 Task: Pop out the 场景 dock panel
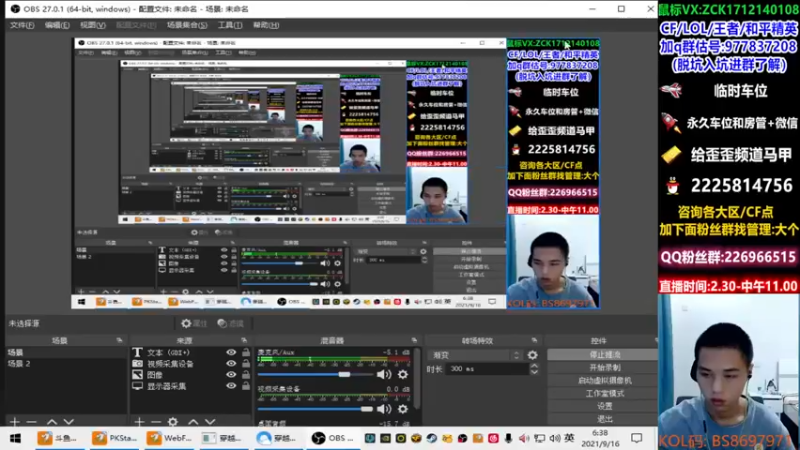(119, 340)
